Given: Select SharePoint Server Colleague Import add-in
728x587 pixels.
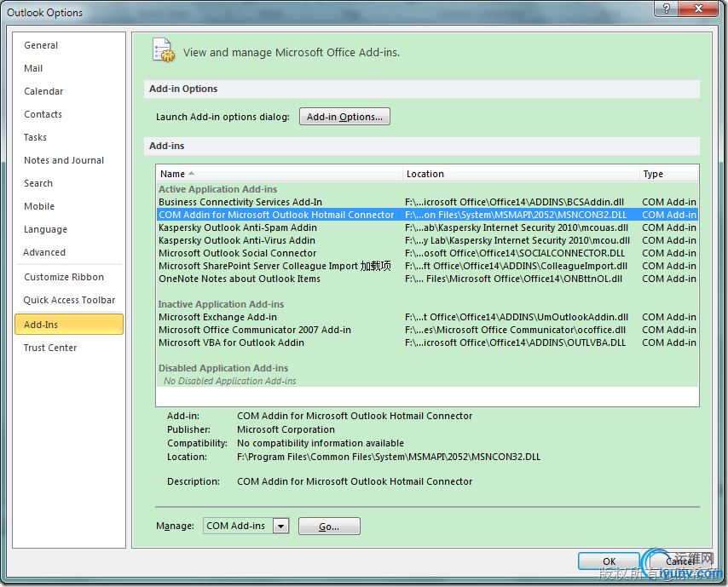Looking at the screenshot, I should point(427,267).
